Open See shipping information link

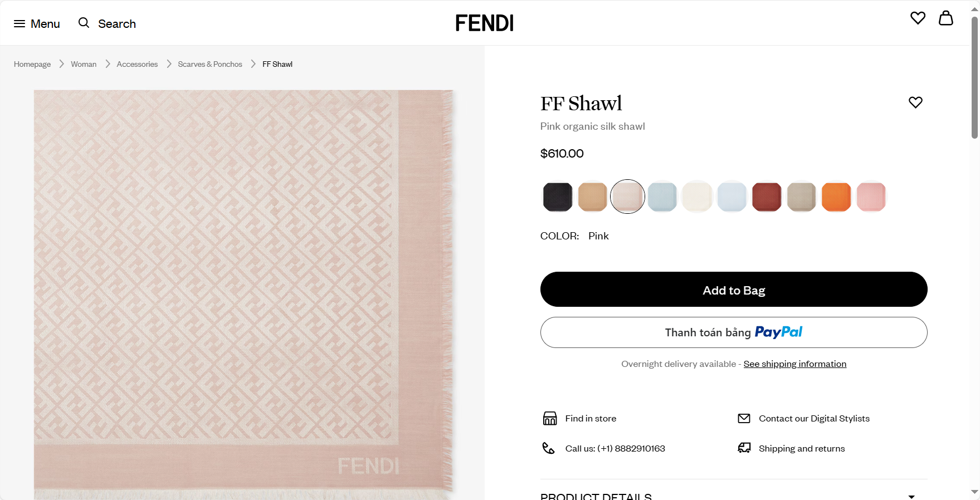794,364
